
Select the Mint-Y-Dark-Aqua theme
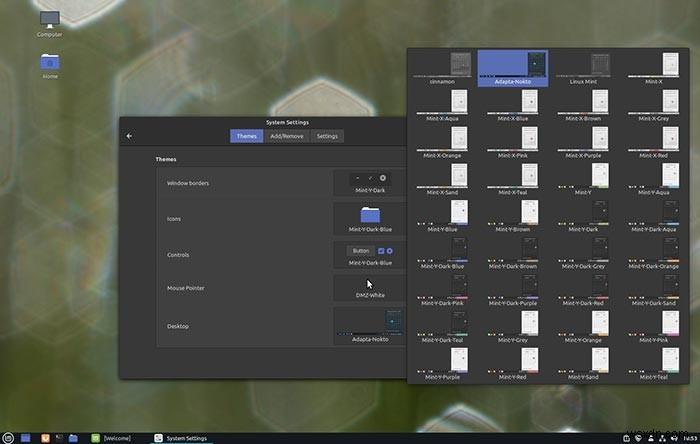(x=654, y=216)
